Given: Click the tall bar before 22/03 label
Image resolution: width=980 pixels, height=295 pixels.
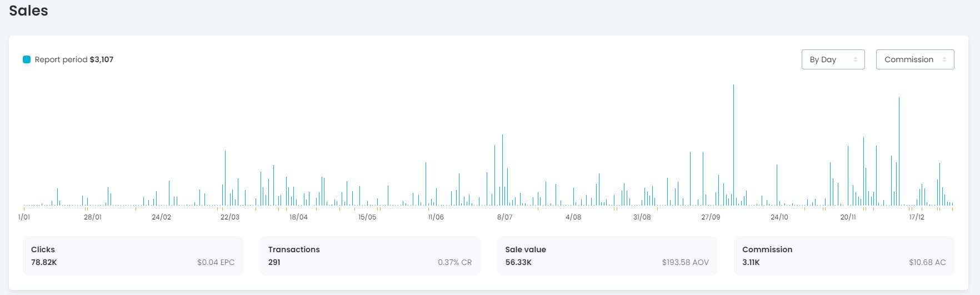Looking at the screenshot, I should (225, 178).
